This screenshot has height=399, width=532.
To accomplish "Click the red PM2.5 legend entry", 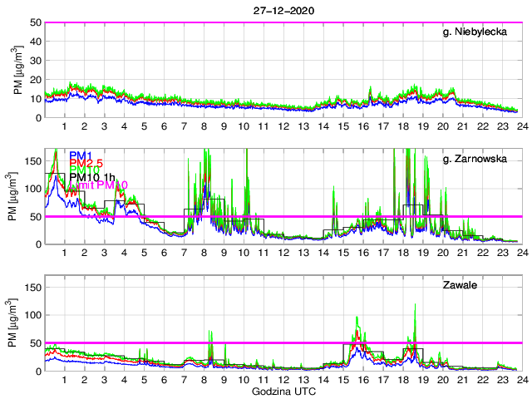I will coord(86,164).
